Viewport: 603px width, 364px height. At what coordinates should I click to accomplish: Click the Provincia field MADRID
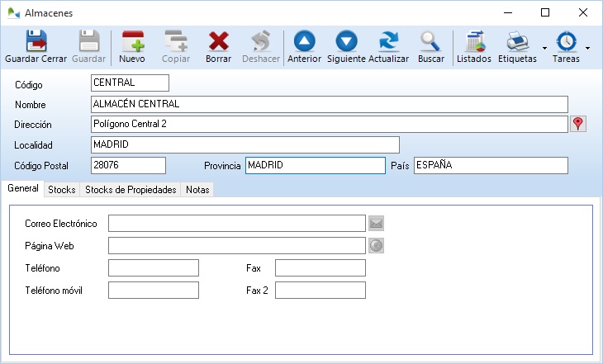(x=316, y=166)
